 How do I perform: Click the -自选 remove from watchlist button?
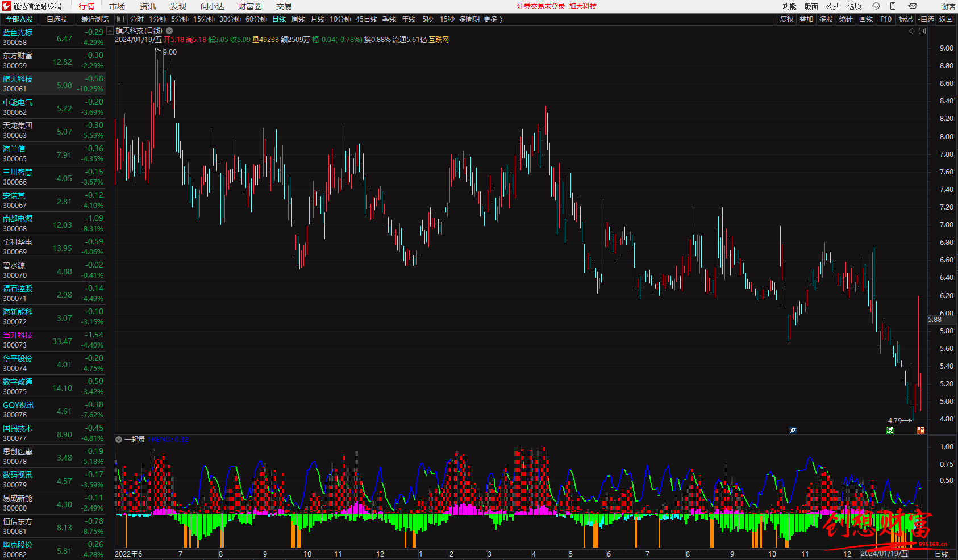(x=926, y=19)
